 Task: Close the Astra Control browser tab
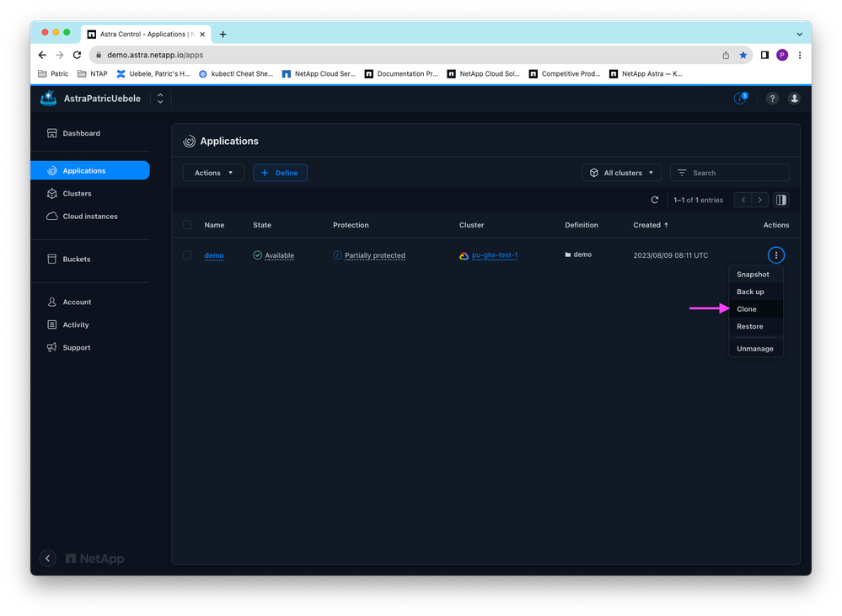[x=202, y=35]
